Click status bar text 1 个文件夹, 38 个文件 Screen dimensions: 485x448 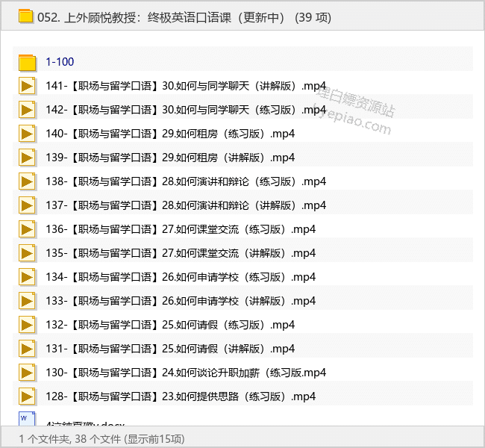70,439
